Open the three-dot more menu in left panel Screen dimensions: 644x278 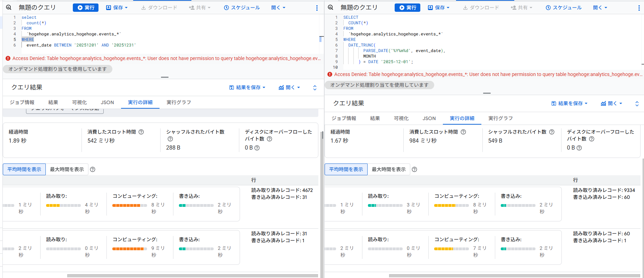pyautogui.click(x=317, y=8)
